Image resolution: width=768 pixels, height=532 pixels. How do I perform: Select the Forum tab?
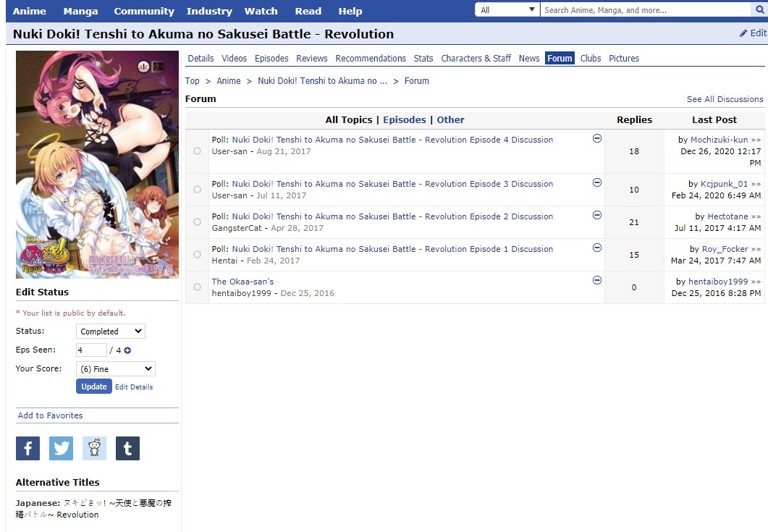tap(560, 59)
